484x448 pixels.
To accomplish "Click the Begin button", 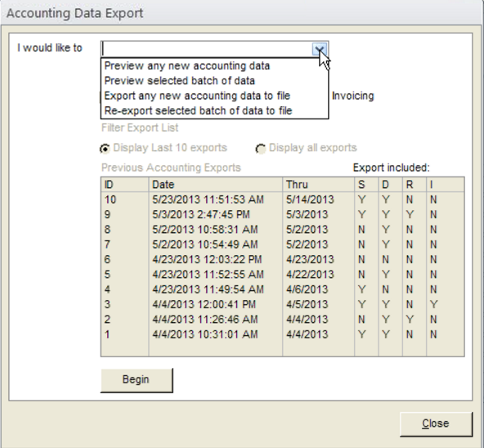I will click(137, 380).
